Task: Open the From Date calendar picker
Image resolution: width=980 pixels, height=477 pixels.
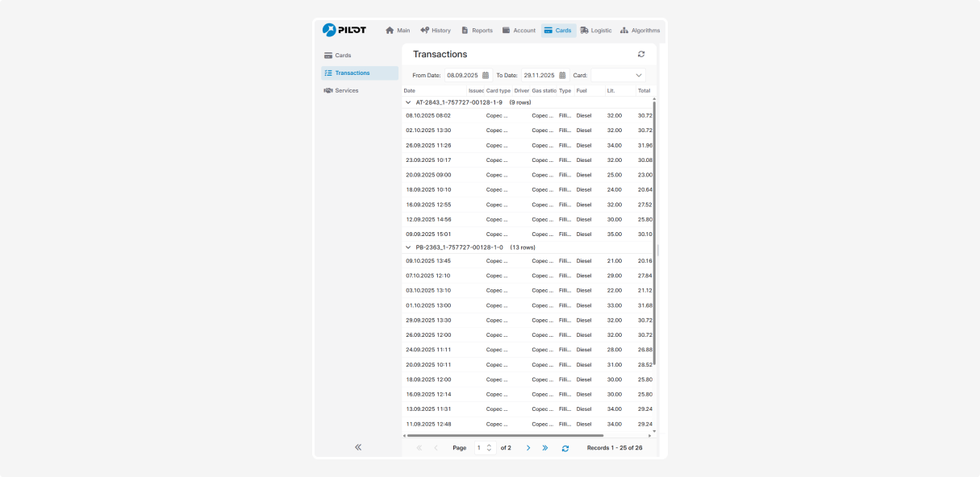Action: click(486, 75)
